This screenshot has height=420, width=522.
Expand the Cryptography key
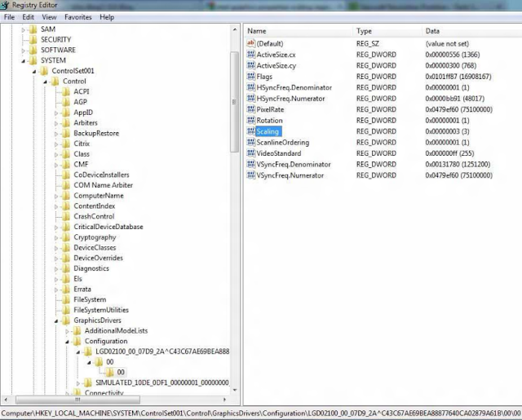pos(56,238)
